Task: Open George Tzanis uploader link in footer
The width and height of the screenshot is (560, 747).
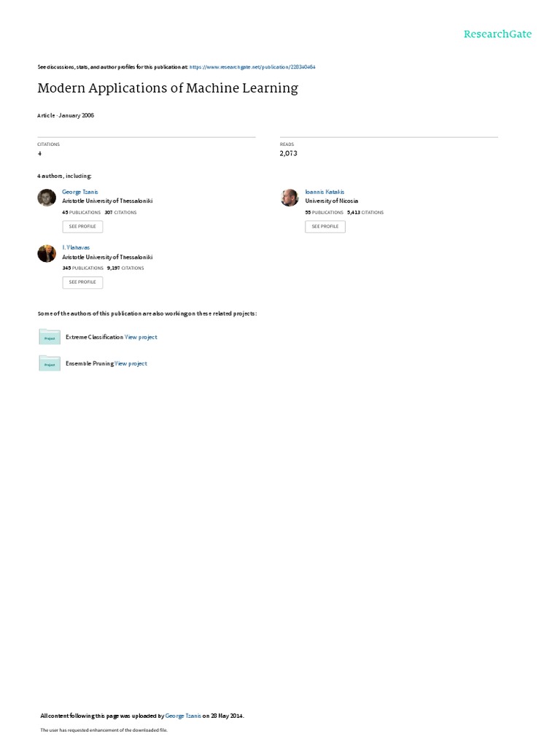Action: coord(183,716)
